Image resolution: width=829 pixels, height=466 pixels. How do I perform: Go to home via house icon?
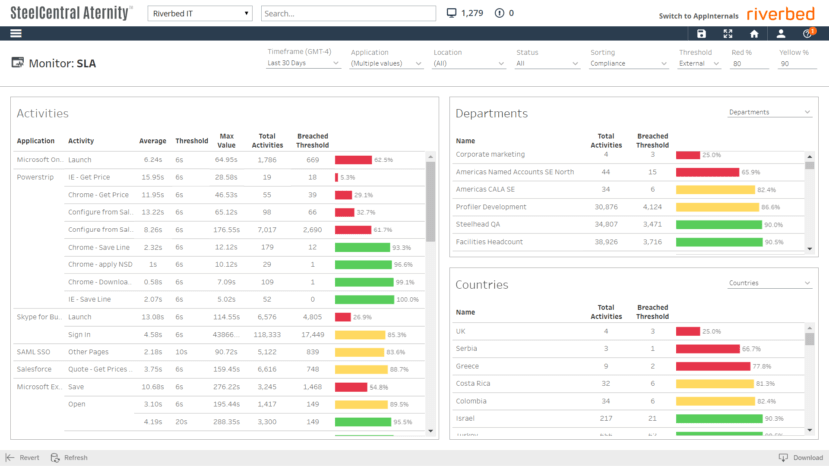754,34
